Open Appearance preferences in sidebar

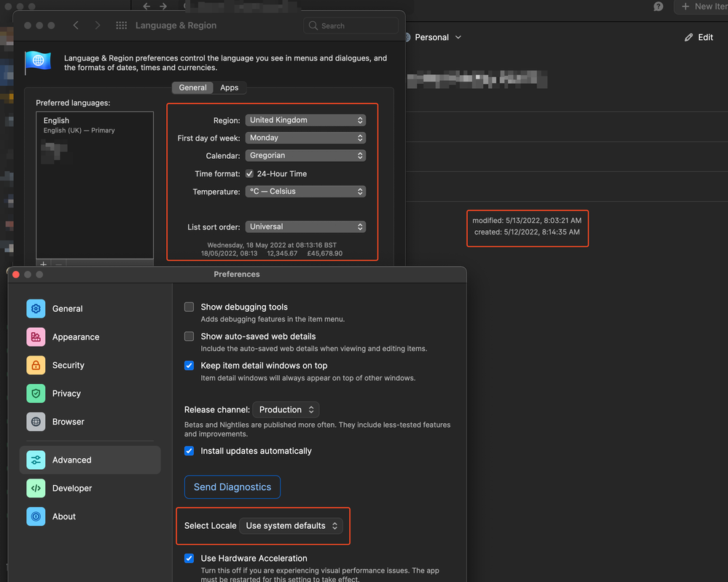(36, 337)
